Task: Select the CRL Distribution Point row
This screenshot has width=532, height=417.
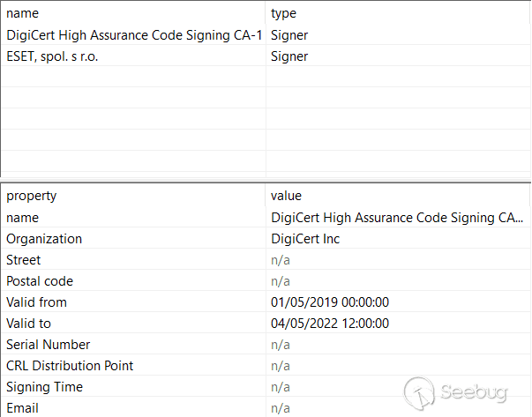Action: click(70, 366)
